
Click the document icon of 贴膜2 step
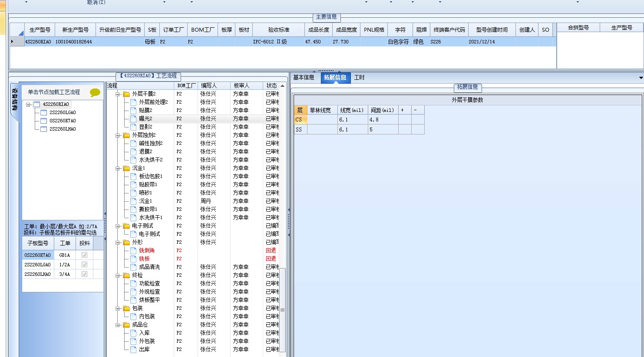point(133,111)
